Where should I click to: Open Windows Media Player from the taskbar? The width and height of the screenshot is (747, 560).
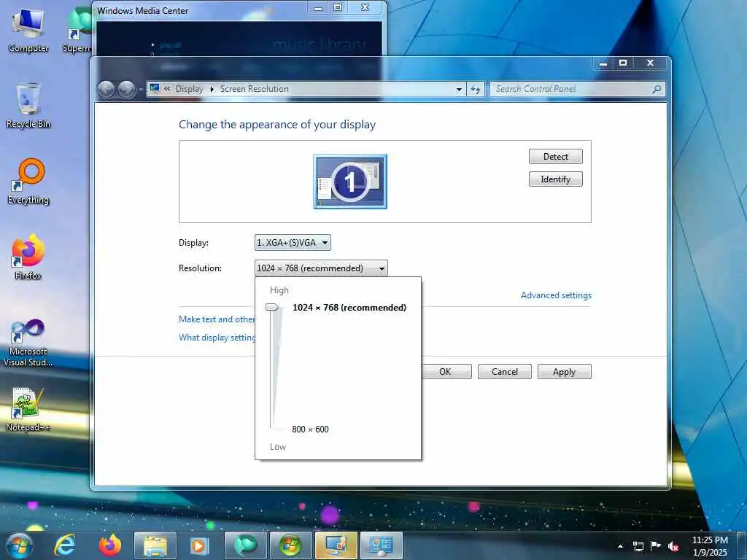point(198,545)
